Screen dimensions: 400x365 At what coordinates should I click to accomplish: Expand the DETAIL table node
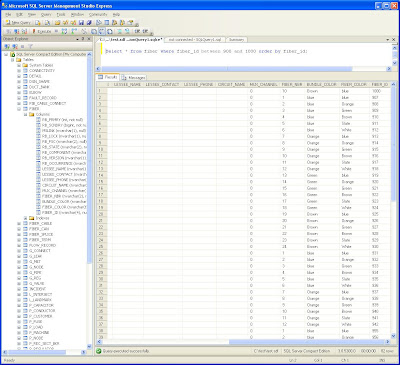pos(19,76)
